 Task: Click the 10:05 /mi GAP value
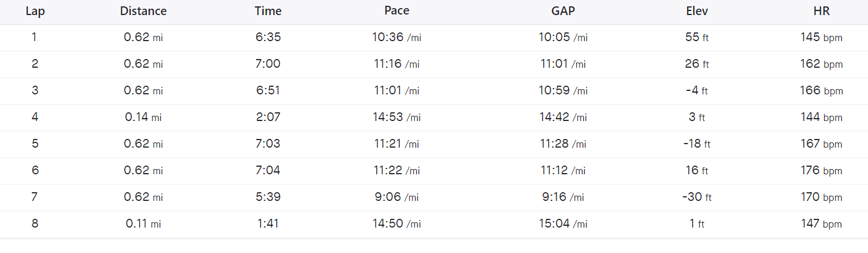pyautogui.click(x=563, y=38)
